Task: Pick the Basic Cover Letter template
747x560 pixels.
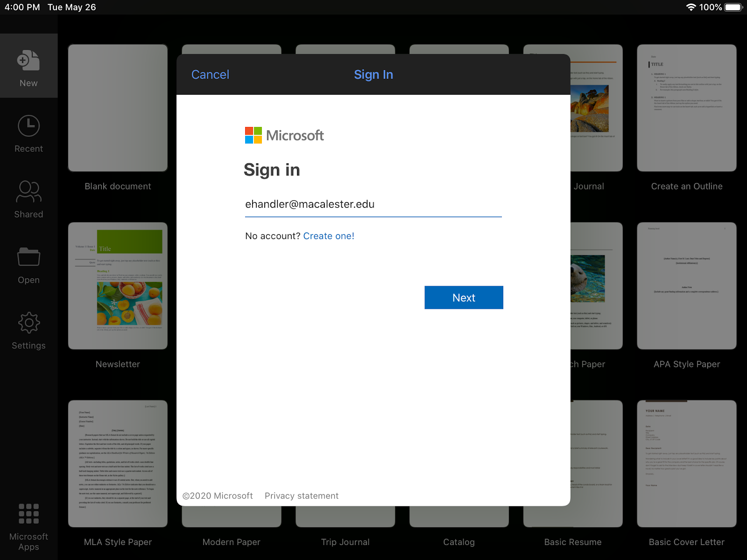Action: (687, 463)
